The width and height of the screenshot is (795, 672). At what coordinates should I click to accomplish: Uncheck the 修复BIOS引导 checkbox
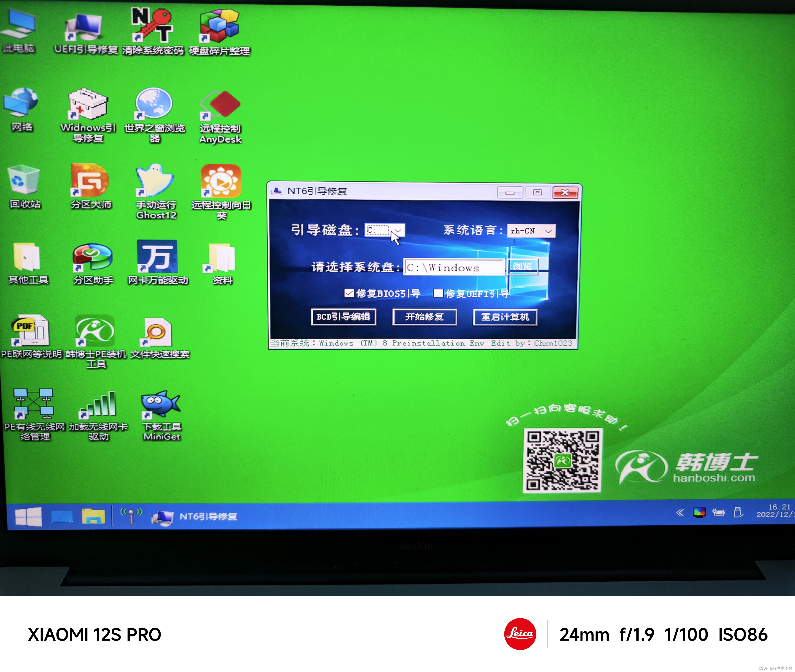(x=349, y=293)
